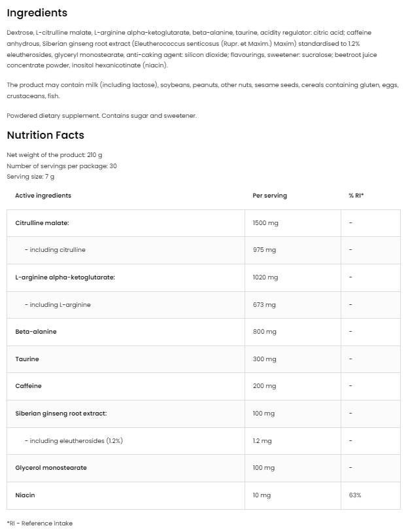408x532 pixels.
Task: Click the Nutrition Facts heading
Action: coord(45,135)
